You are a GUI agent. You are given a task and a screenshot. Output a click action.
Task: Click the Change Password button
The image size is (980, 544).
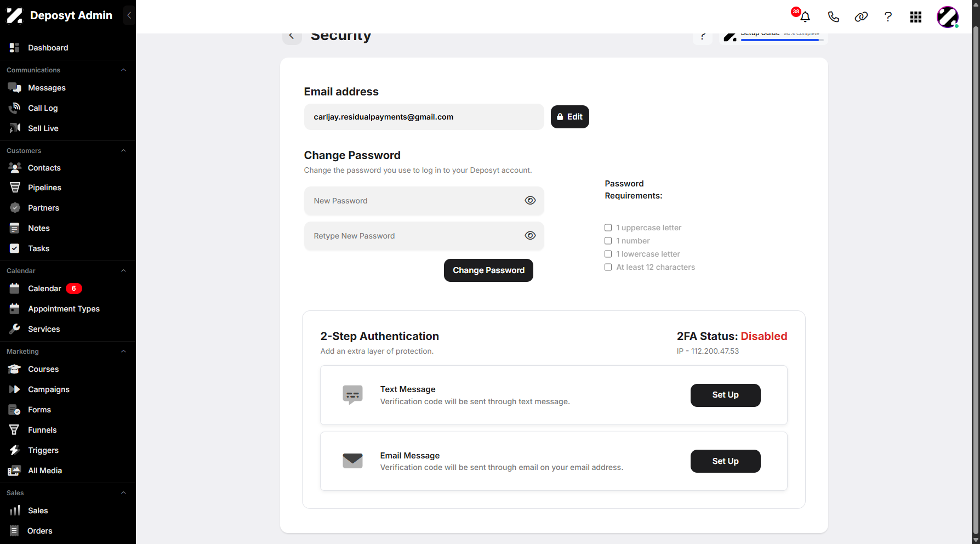488,270
